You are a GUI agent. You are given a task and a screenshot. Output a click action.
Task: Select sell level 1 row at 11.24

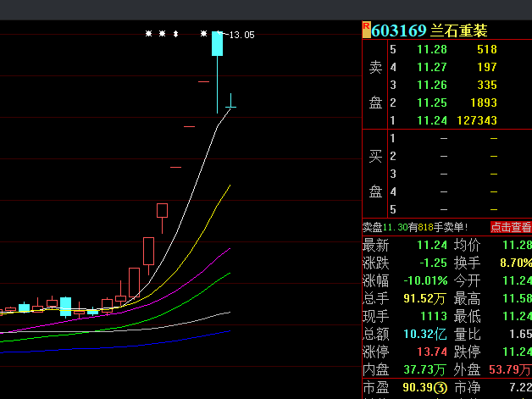(x=446, y=120)
